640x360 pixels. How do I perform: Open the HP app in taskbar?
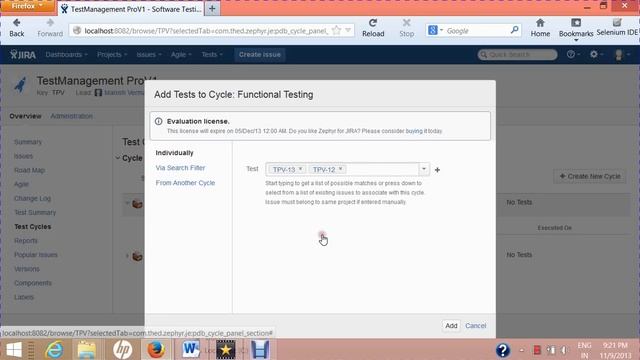coord(122,350)
